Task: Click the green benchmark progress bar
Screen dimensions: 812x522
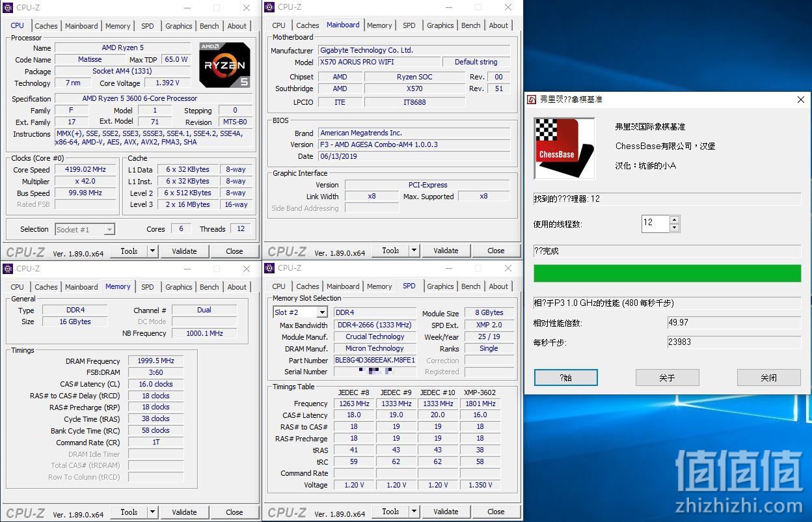Action: tap(667, 273)
